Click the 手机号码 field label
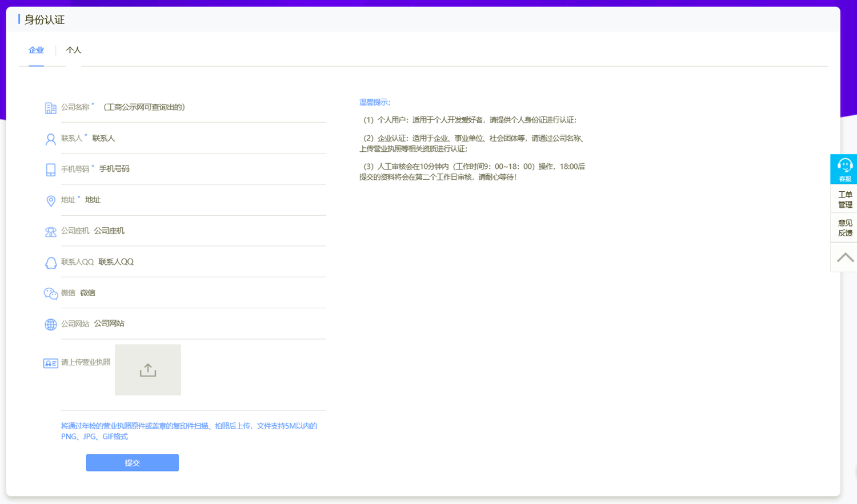857x504 pixels. 75,169
